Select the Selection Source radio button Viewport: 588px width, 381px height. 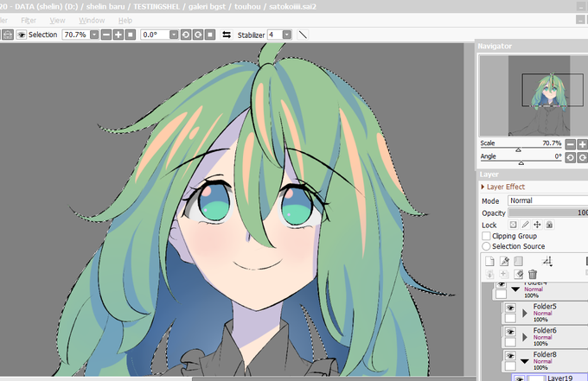click(486, 246)
